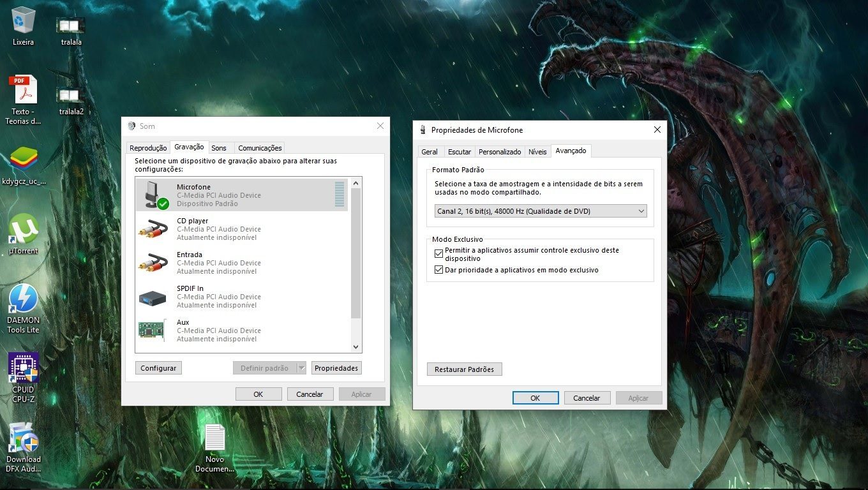Select the Entrada device icon

(x=153, y=262)
